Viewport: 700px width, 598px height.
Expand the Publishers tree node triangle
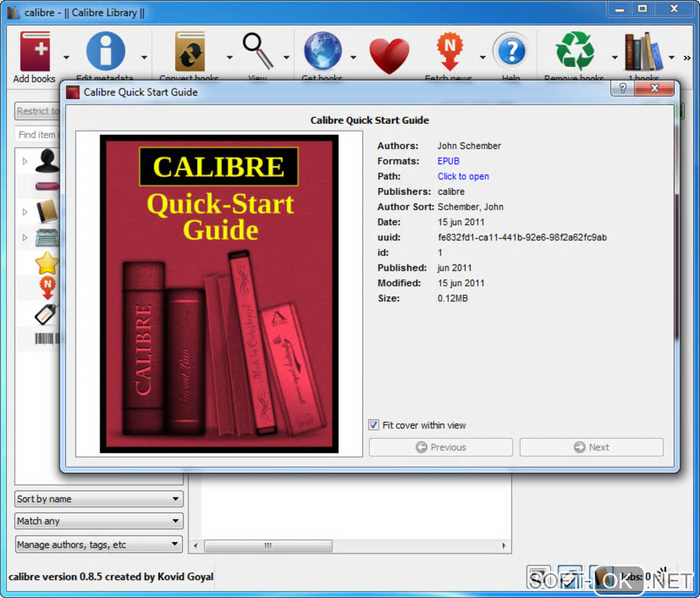25,237
